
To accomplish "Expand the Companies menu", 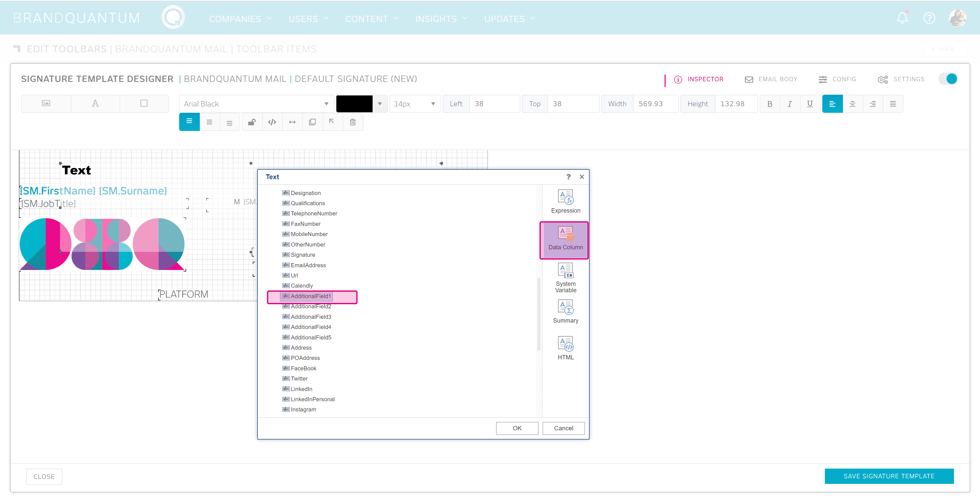I will 240,19.
